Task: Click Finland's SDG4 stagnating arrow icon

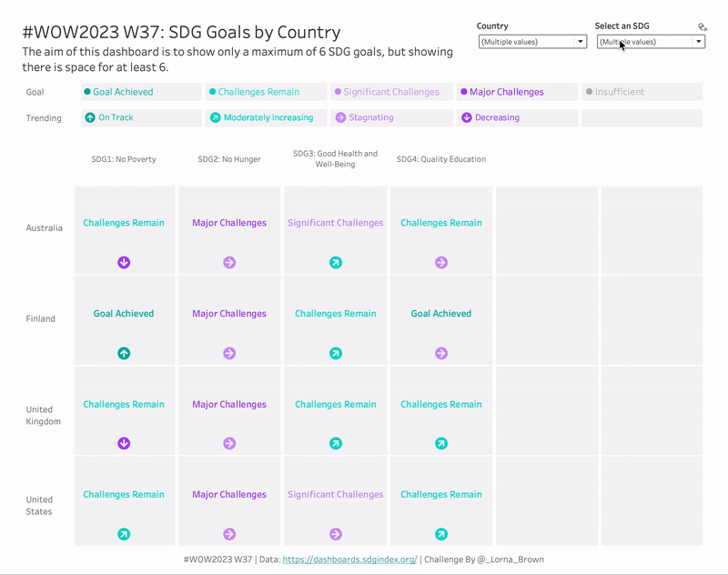Action: tap(441, 354)
